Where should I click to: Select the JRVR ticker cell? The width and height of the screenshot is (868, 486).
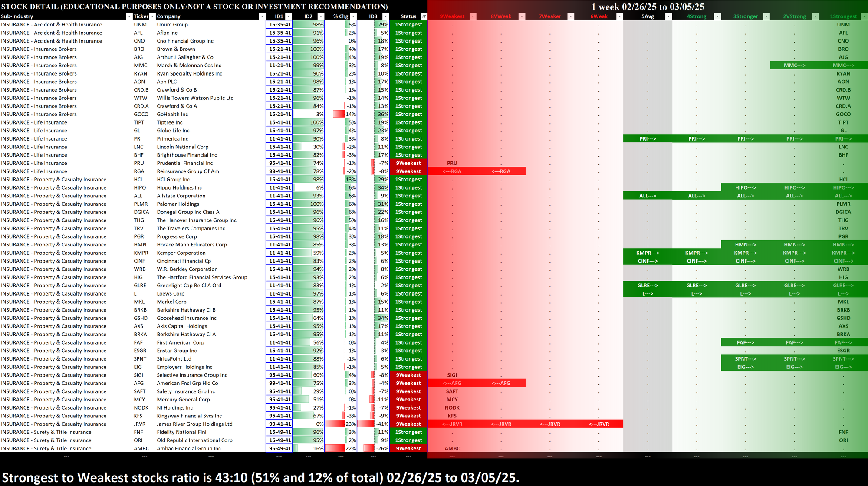140,424
